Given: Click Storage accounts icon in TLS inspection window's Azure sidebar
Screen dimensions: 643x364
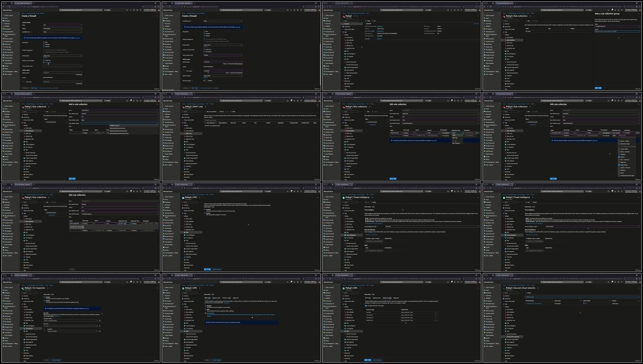Looking at the screenshot, I should pos(3,327).
